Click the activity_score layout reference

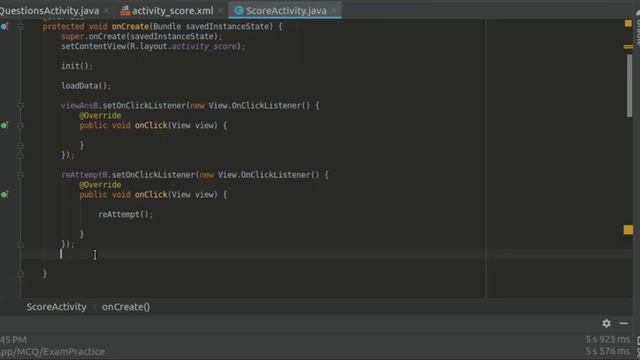pyautogui.click(x=204, y=46)
